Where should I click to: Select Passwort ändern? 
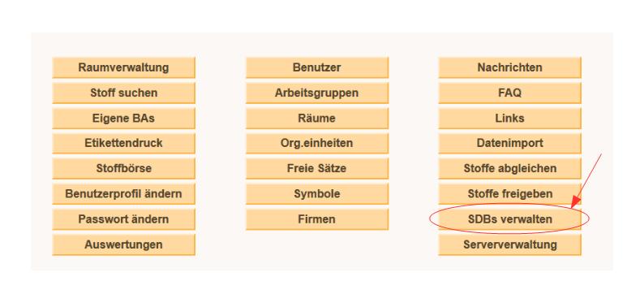pos(123,219)
